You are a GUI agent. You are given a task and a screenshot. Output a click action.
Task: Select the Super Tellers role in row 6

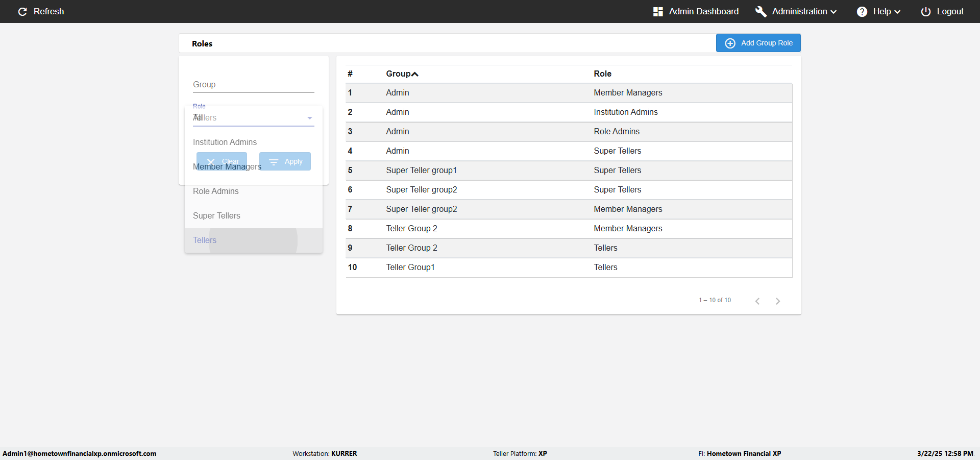click(x=618, y=189)
